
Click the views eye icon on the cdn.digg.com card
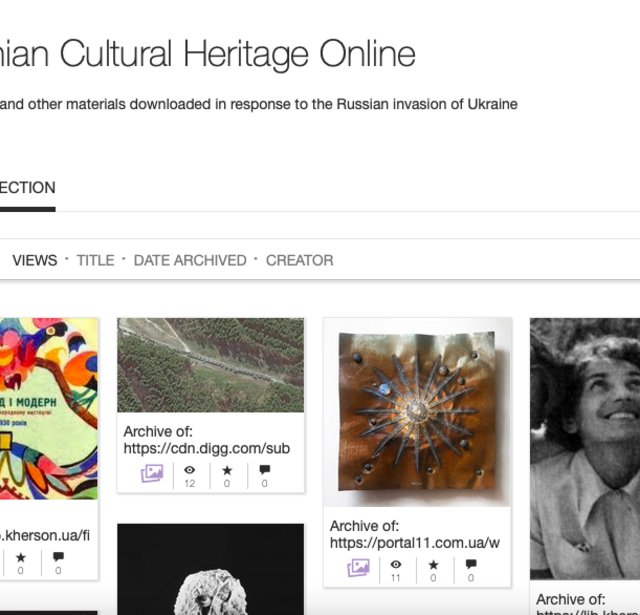pos(189,470)
